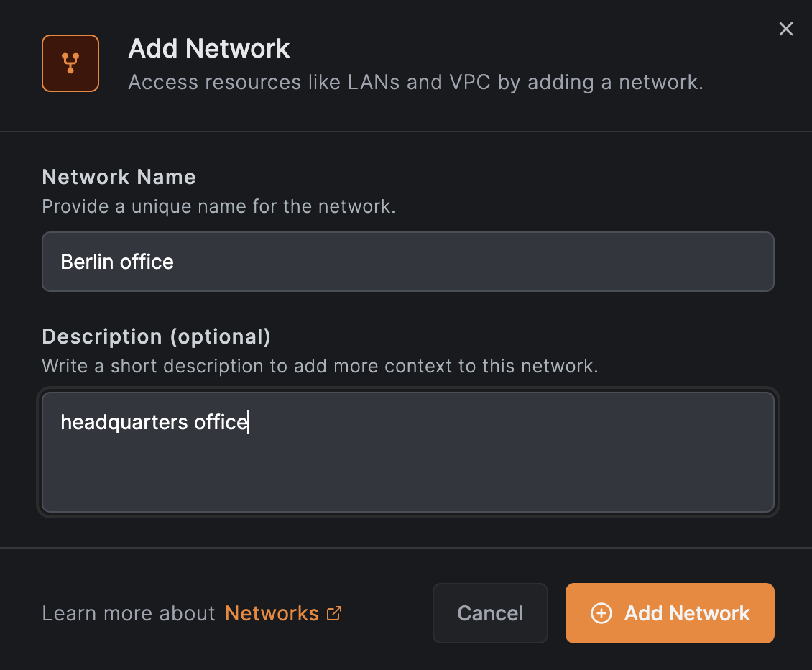Click the plus icon inside Add Network button
The height and width of the screenshot is (670, 812).
coord(601,613)
